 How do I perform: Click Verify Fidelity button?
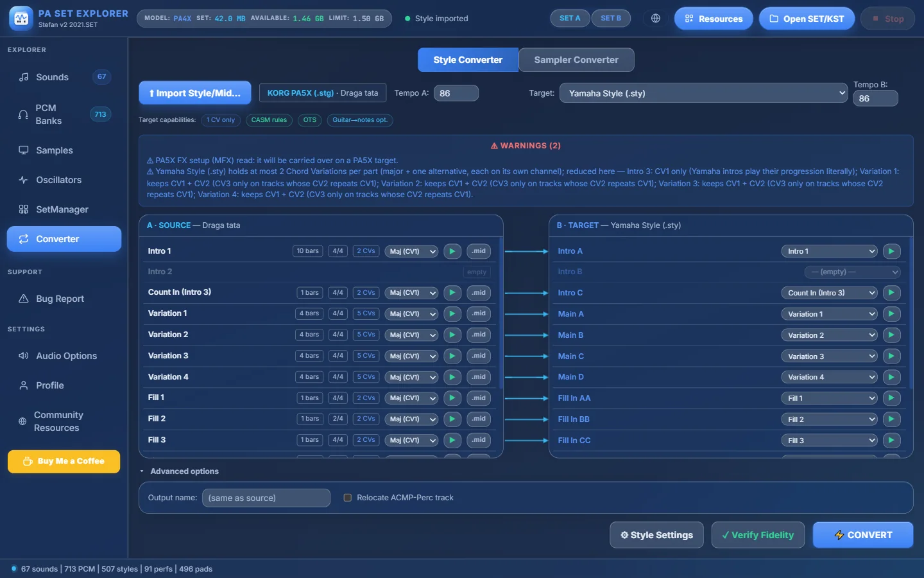pyautogui.click(x=758, y=535)
